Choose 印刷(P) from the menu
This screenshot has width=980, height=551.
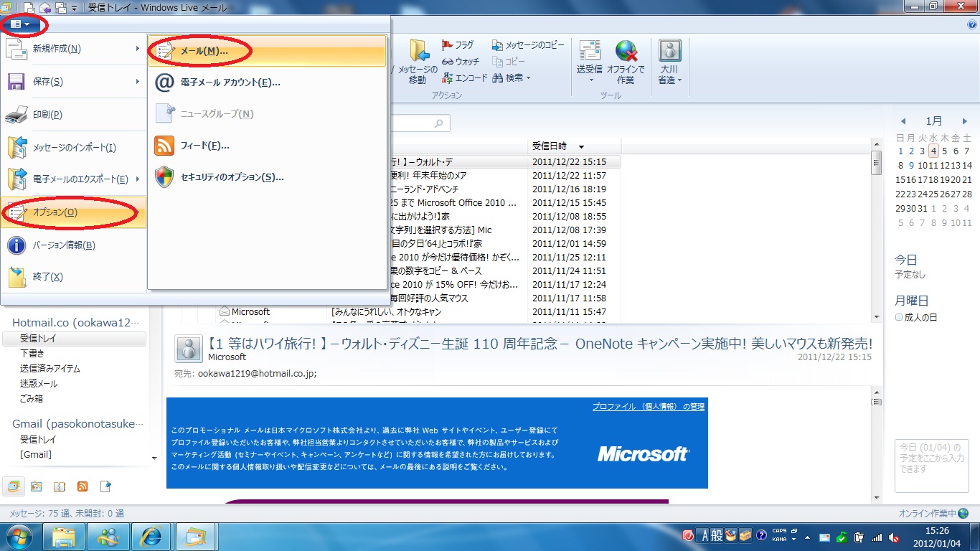pyautogui.click(x=73, y=115)
